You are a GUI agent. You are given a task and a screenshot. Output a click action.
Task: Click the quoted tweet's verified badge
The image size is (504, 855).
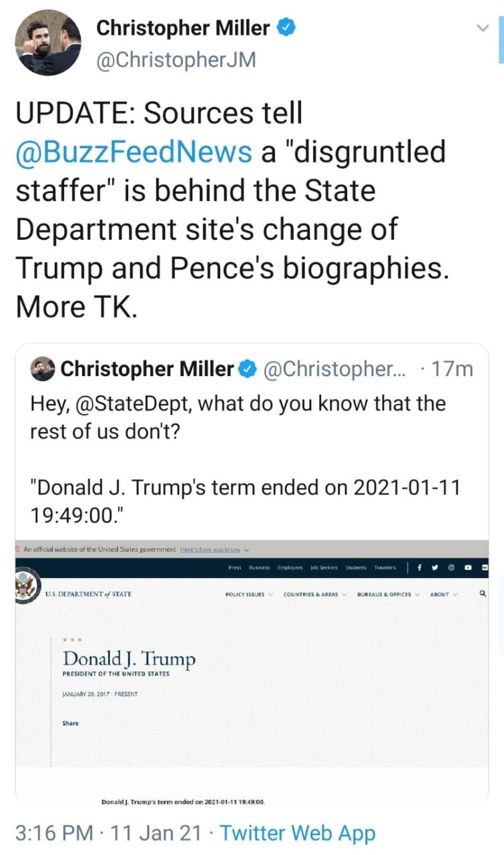[248, 369]
